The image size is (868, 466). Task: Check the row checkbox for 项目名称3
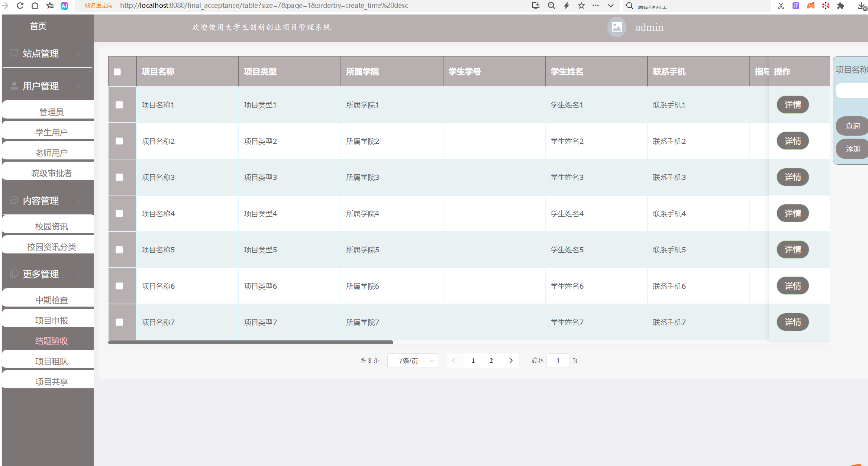(119, 177)
